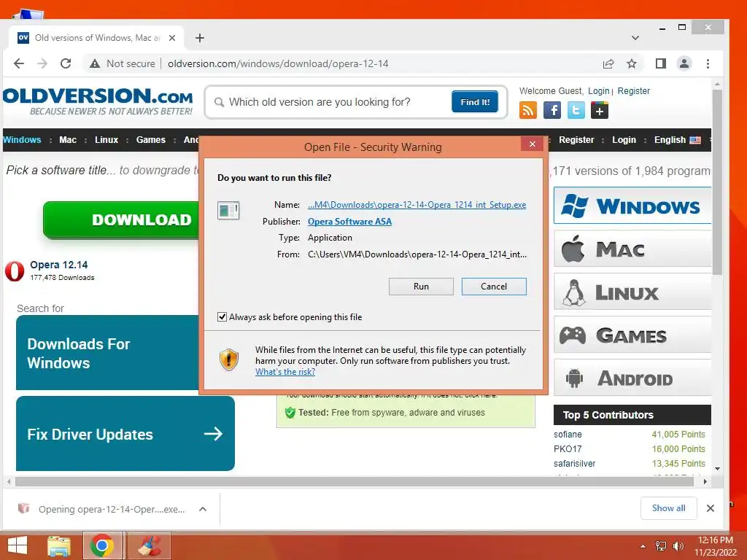Click the OLDVERSION.COM logo
Screen dimensions: 747x560
pyautogui.click(x=98, y=101)
